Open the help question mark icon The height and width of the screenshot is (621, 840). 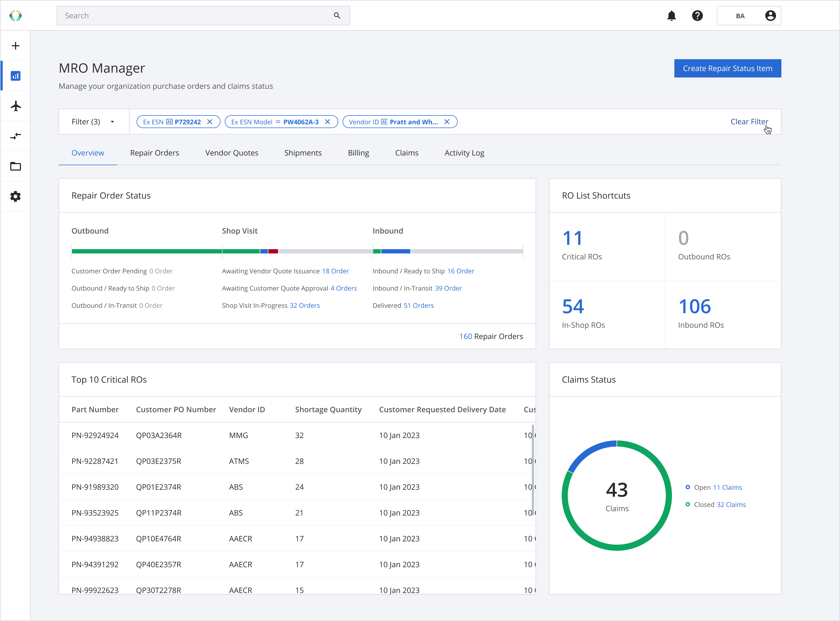coord(697,16)
